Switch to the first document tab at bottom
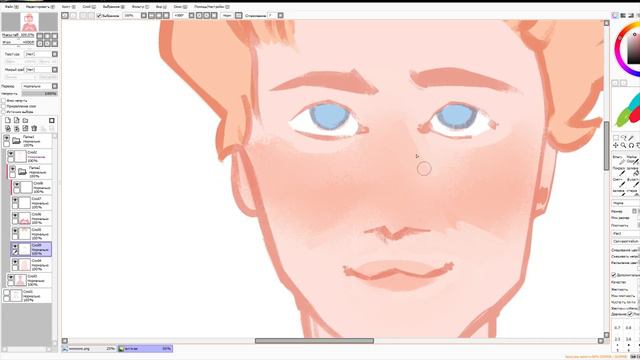This screenshot has height=360, width=640. pyautogui.click(x=89, y=349)
